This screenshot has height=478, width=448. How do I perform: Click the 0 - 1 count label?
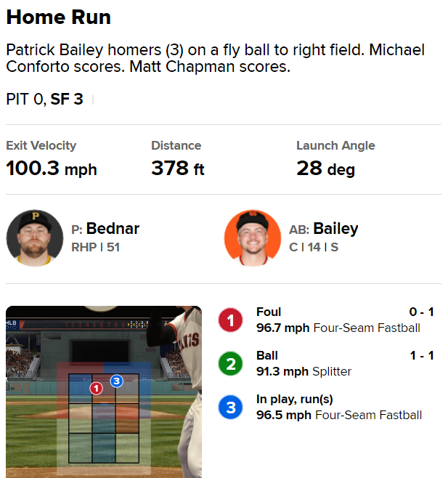421,312
